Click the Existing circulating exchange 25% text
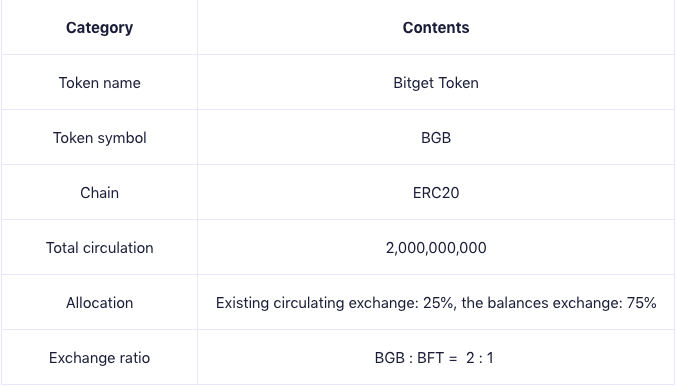 point(335,303)
